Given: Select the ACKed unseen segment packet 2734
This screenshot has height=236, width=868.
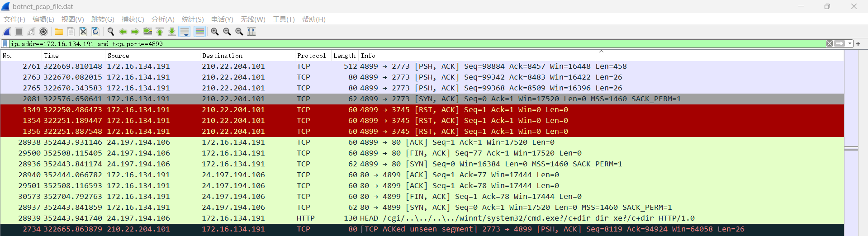Looking at the screenshot, I should click(x=422, y=229).
